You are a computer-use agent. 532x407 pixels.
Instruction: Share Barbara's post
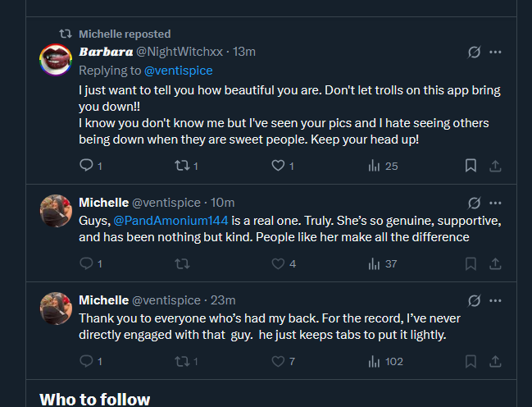[495, 166]
